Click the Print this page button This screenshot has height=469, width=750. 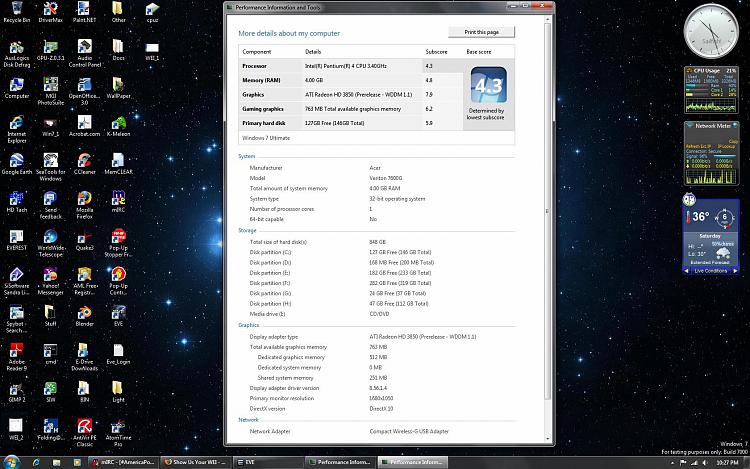(482, 32)
